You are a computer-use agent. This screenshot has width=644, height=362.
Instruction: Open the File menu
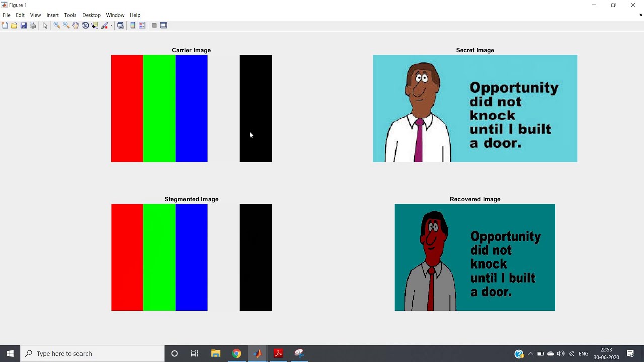click(7, 15)
